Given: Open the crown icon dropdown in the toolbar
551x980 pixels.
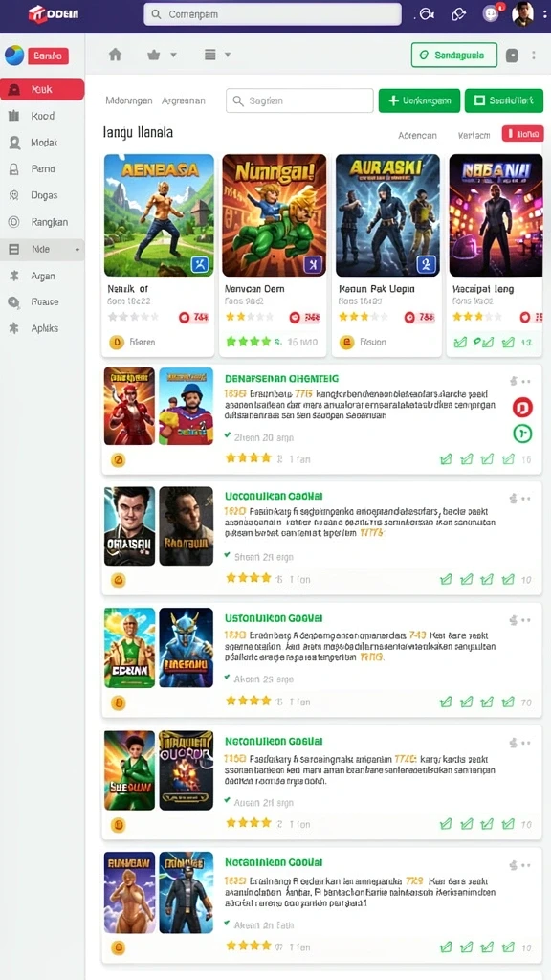Looking at the screenshot, I should click(x=161, y=55).
